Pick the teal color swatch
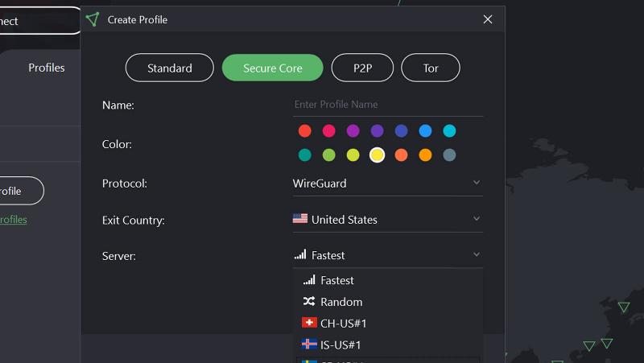 point(305,155)
